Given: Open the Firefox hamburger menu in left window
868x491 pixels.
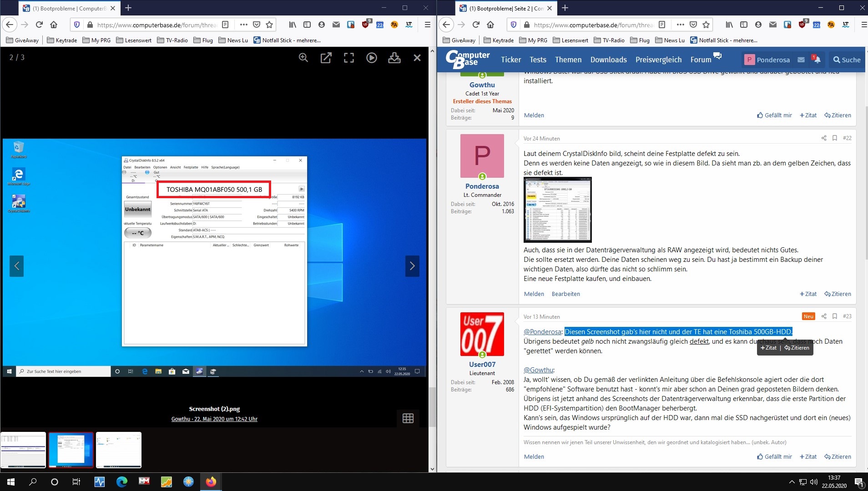Looking at the screenshot, I should click(x=427, y=25).
